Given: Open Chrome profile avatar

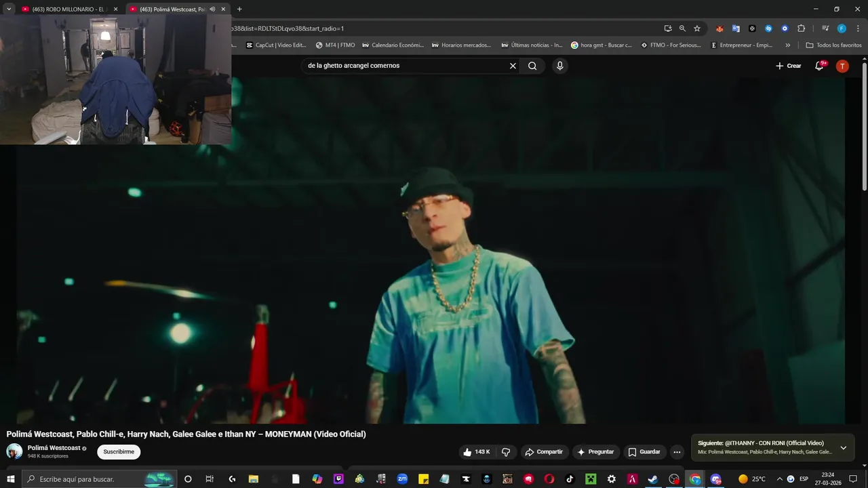Looking at the screenshot, I should pyautogui.click(x=842, y=28).
